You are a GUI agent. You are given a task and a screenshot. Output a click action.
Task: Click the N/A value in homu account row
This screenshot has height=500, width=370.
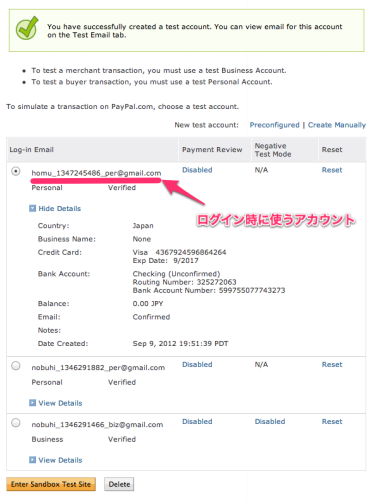click(x=261, y=170)
